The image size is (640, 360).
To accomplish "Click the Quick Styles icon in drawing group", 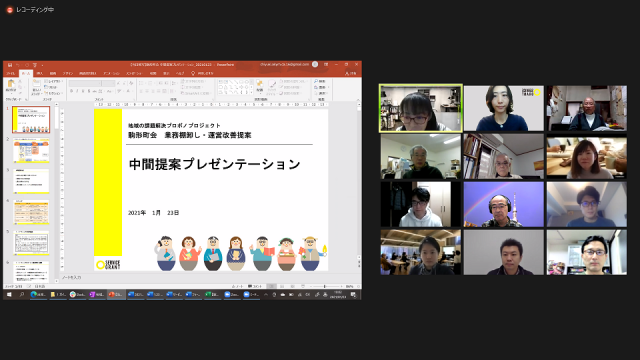I will pyautogui.click(x=272, y=85).
